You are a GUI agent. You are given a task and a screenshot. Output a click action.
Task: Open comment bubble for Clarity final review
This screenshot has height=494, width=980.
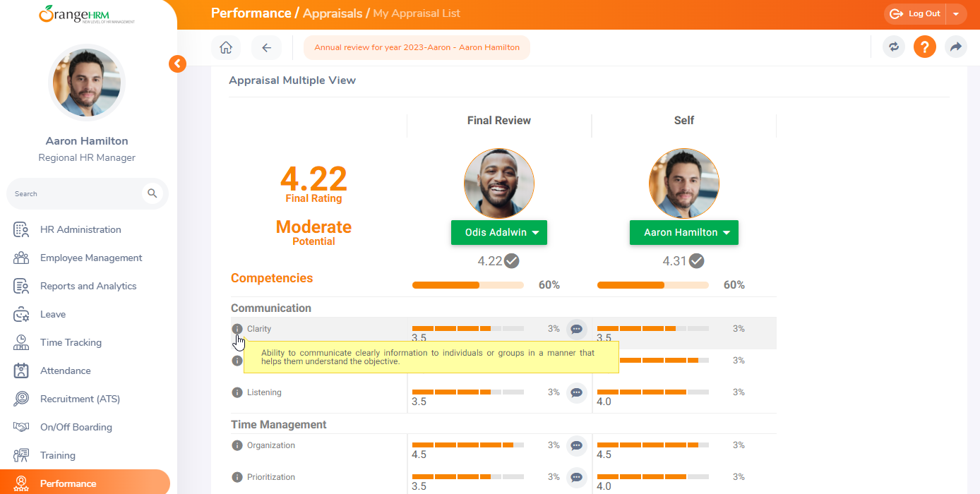(576, 330)
